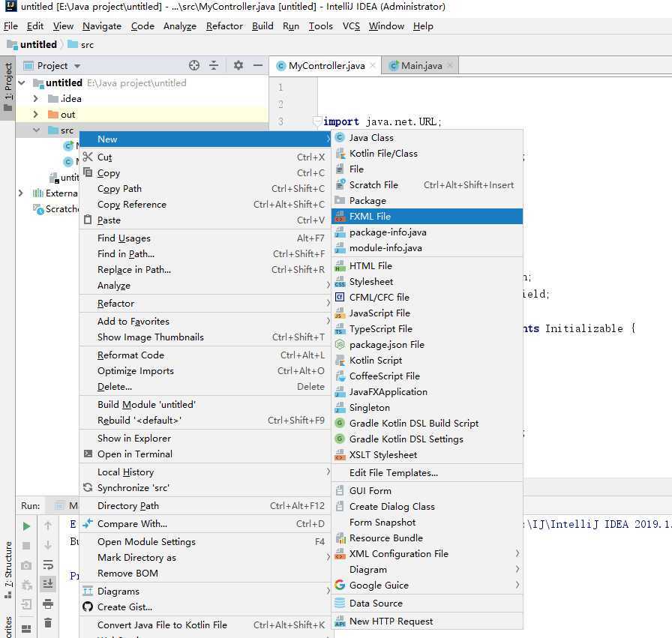The width and height of the screenshot is (672, 638).
Task: Open the Tools menu
Action: 320,26
